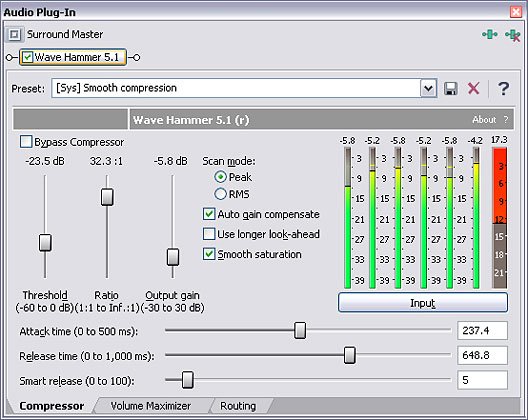Click the 17.3 meter reading

499,140
